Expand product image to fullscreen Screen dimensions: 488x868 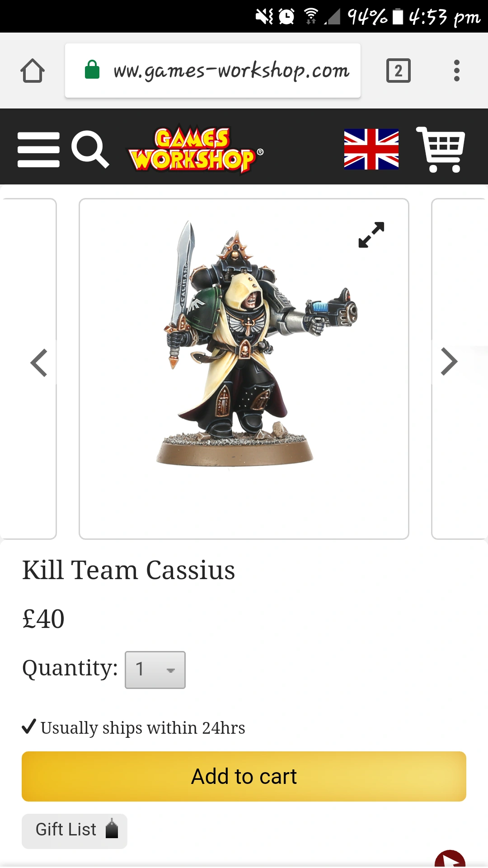tap(371, 235)
